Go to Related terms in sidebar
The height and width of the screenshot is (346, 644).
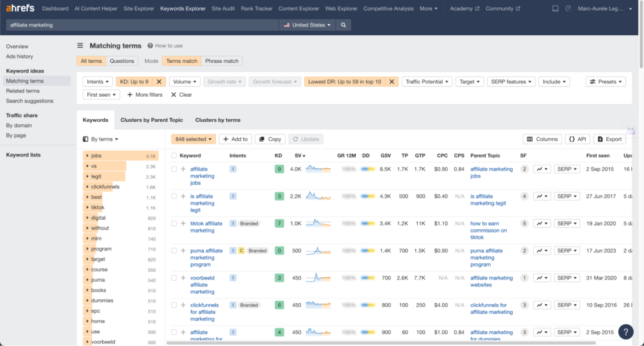click(x=23, y=91)
